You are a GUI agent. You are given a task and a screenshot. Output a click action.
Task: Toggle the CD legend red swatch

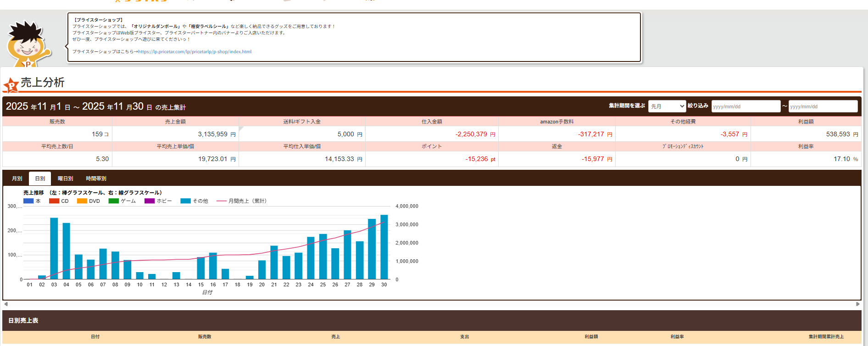54,201
